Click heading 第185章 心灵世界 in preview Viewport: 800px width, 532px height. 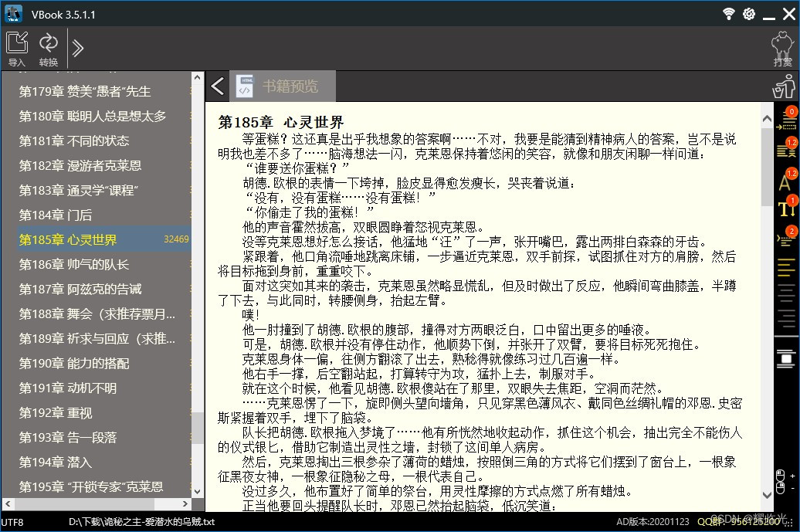click(x=281, y=123)
